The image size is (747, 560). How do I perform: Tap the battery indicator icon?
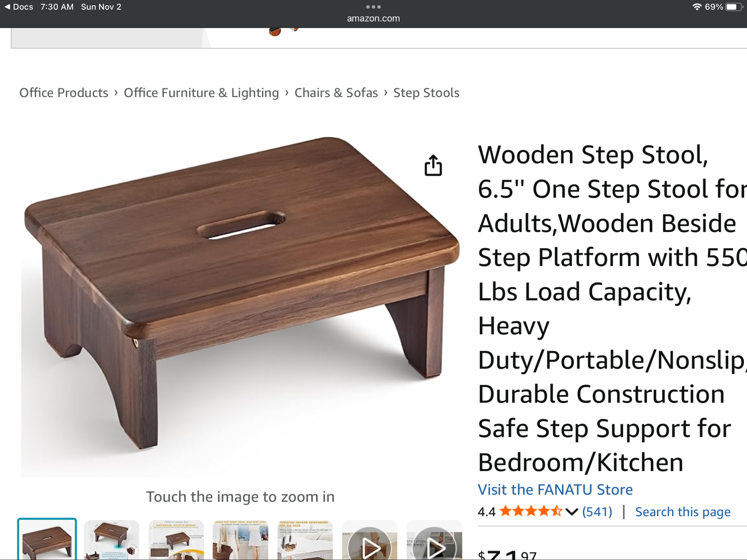pyautogui.click(x=734, y=7)
